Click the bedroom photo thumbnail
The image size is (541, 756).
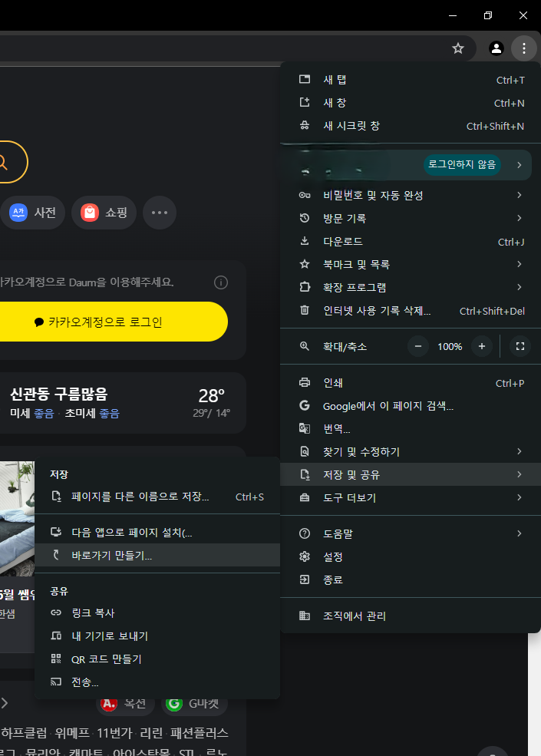point(18,518)
